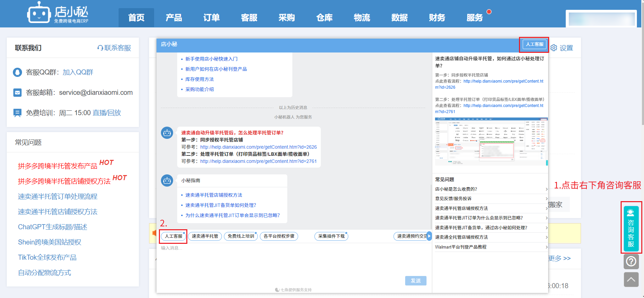Click the 店小秘 robot logo
Viewport: 644px width, 298px height.
pyautogui.click(x=39, y=14)
